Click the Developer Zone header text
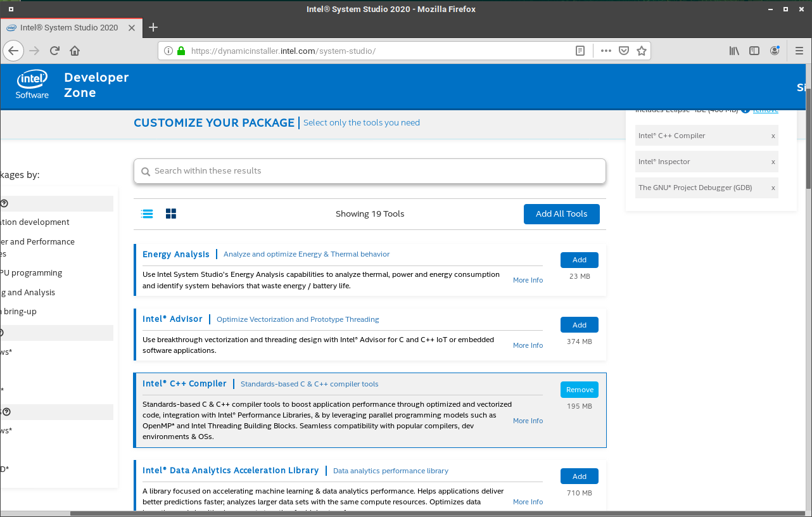This screenshot has height=517, width=812. [x=96, y=85]
